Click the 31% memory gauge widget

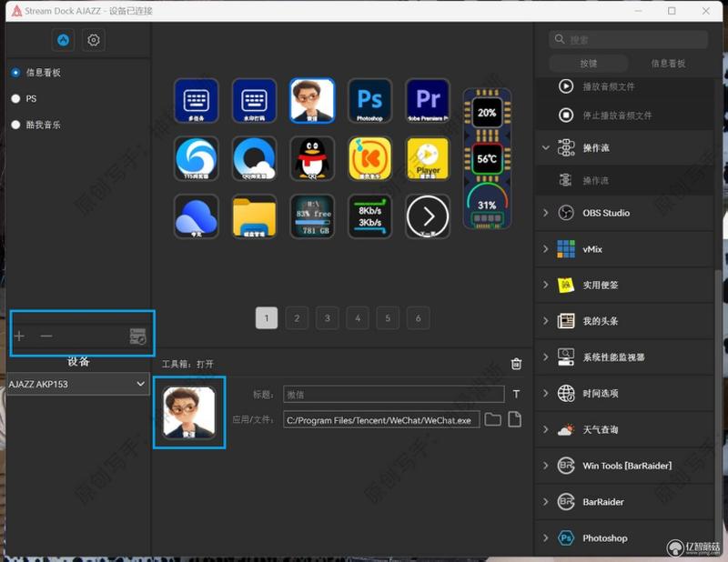487,206
